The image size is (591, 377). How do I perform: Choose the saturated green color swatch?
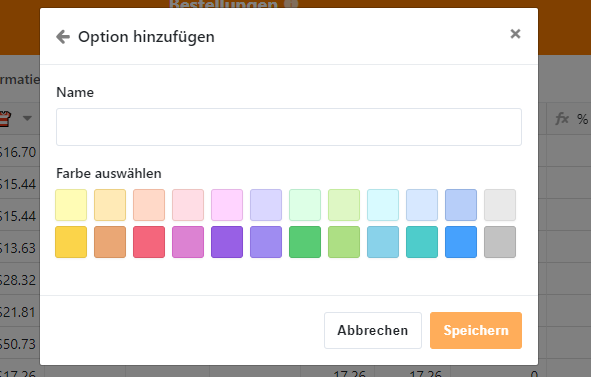click(305, 242)
